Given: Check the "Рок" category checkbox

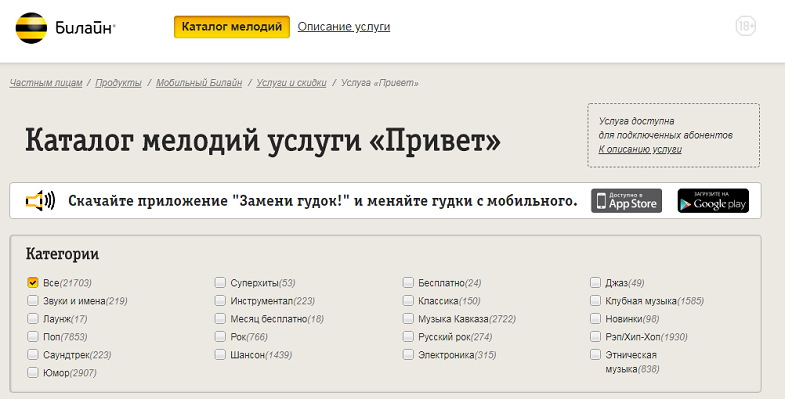Looking at the screenshot, I should (x=220, y=336).
